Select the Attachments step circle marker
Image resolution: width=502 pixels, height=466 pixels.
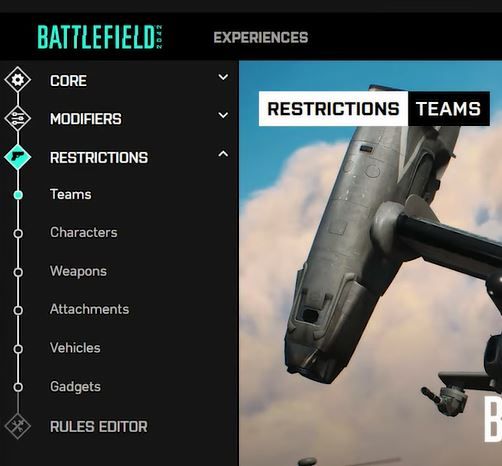pos(18,310)
